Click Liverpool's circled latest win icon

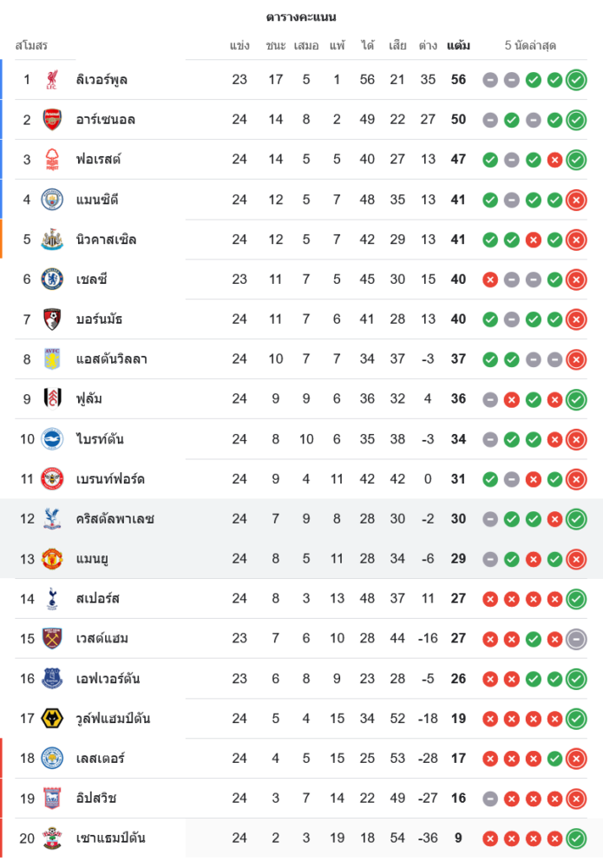[576, 80]
